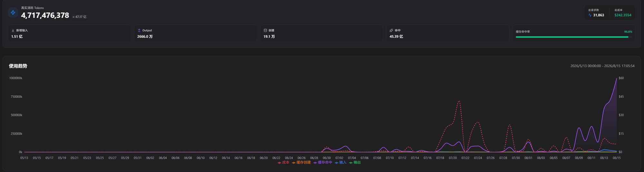Click the blue lightning bolt Tokens icon
This screenshot has height=172, width=644.
pos(13,13)
